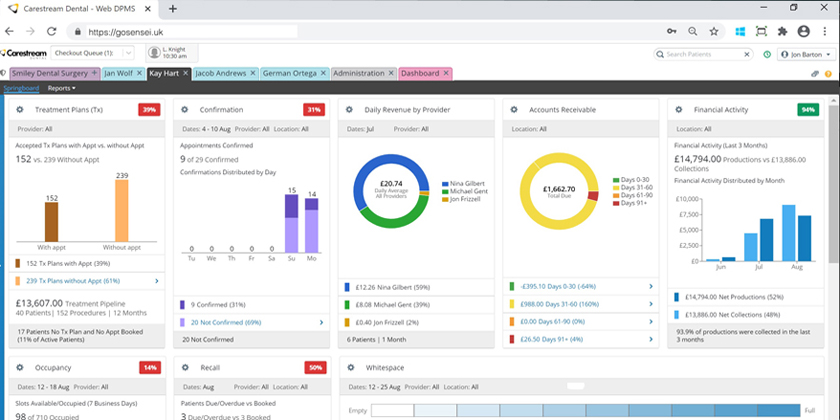Open the Checkout Queue dropdown
This screenshot has height=420, width=840.
click(x=92, y=53)
